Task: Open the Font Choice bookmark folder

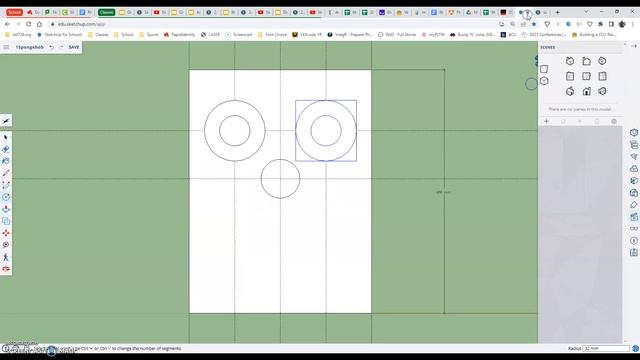Action: (272, 35)
